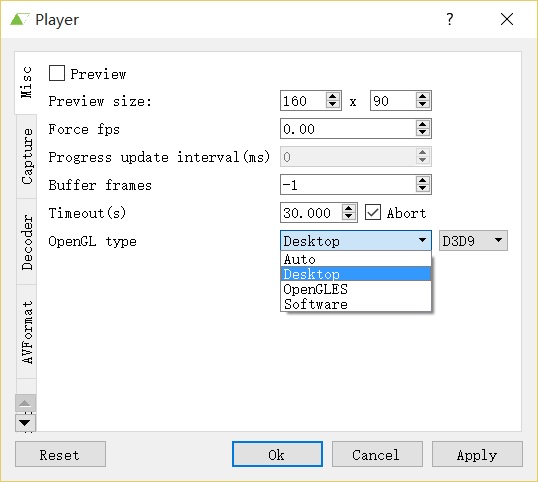
Task: Decrease preview height with down arrow
Action: [422, 104]
